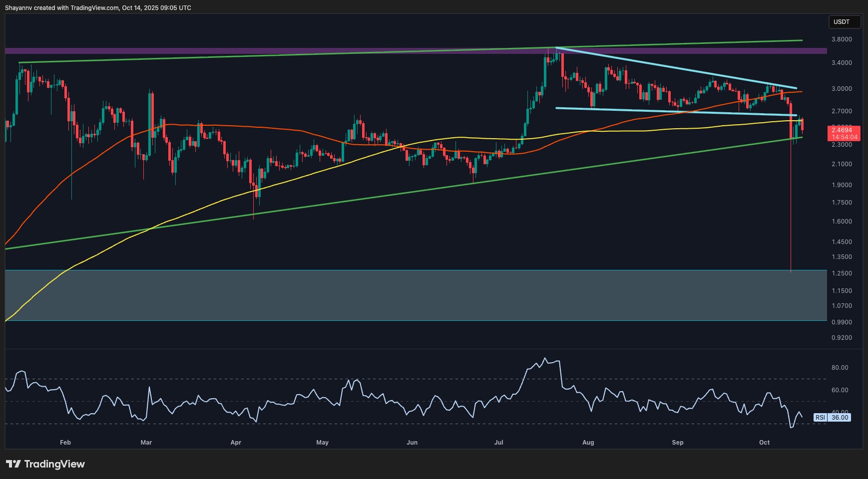Toggle the USDT currency unit on price scale
Screen dimensions: 868x479
(x=846, y=22)
